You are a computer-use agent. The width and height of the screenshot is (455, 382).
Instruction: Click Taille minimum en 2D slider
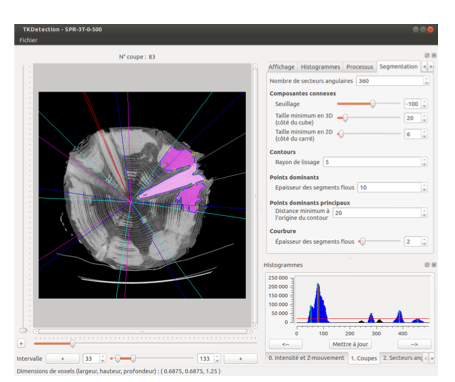click(368, 134)
